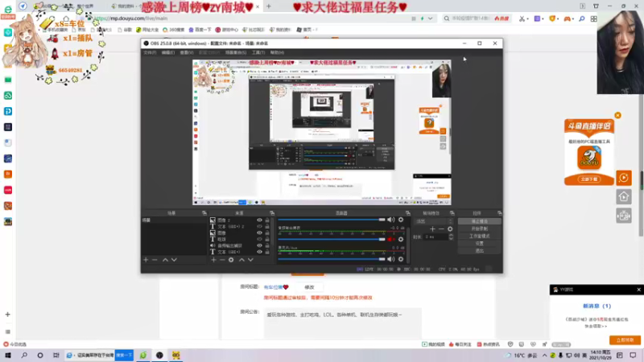The image size is (644, 362).
Task: Click the 停止推流 button in OBS Controls
Action: tap(479, 221)
